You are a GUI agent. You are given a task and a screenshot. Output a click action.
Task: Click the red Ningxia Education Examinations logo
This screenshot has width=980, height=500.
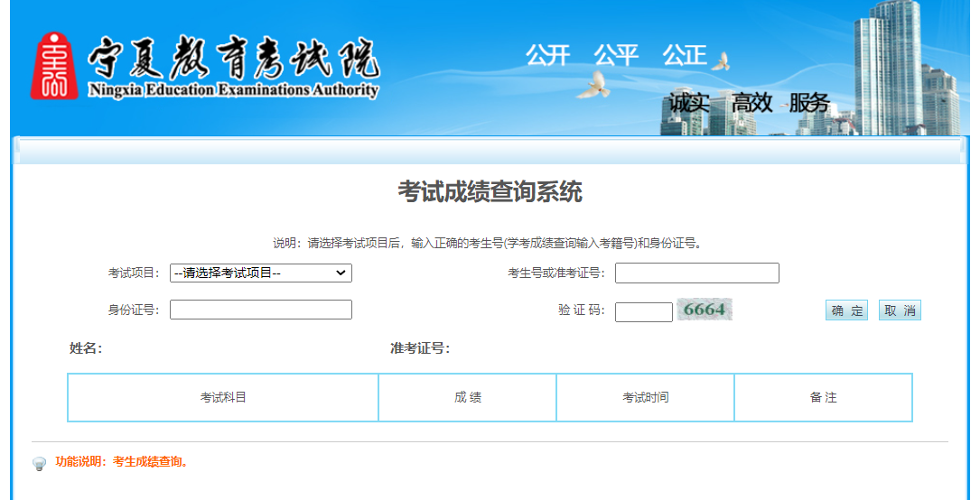click(x=54, y=66)
